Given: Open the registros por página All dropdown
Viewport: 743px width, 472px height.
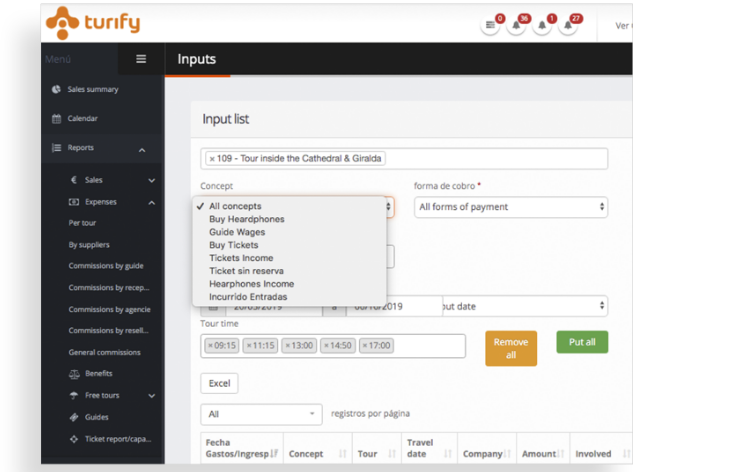Looking at the screenshot, I should [x=261, y=414].
